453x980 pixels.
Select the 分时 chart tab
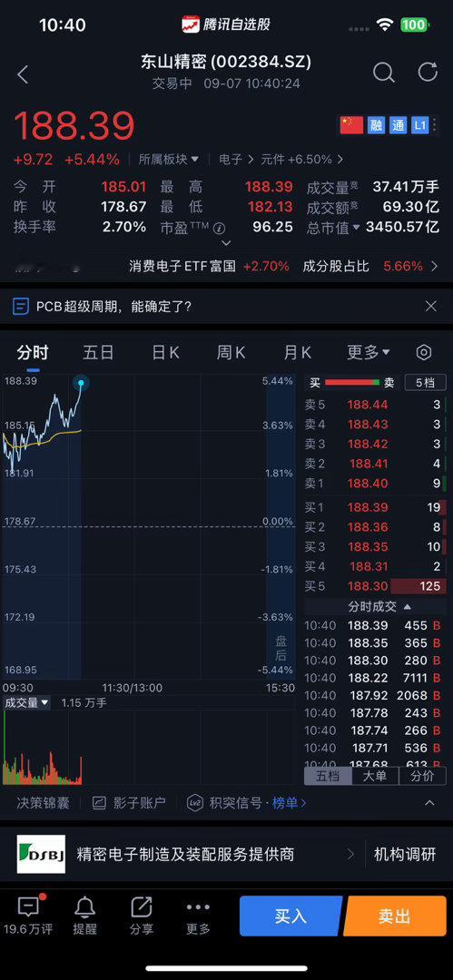tap(33, 352)
